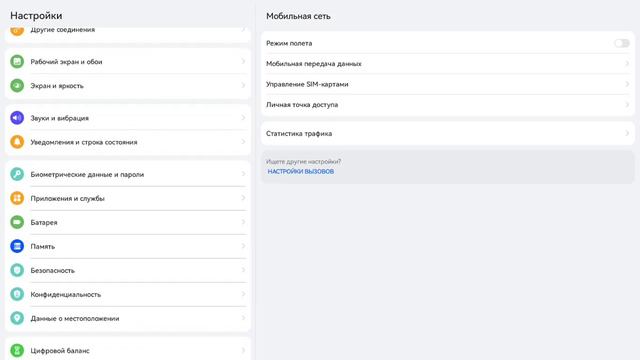Expand the Личная точка доступа chevron
The height and width of the screenshot is (360, 640).
(627, 105)
